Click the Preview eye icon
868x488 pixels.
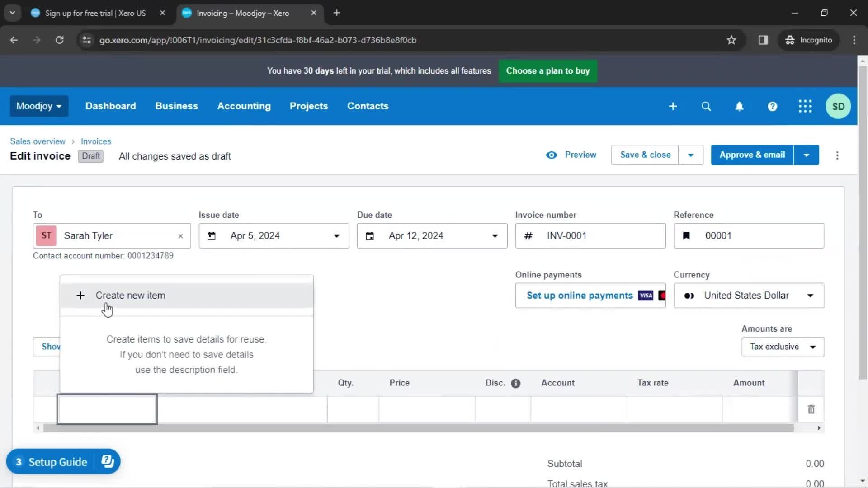point(551,155)
